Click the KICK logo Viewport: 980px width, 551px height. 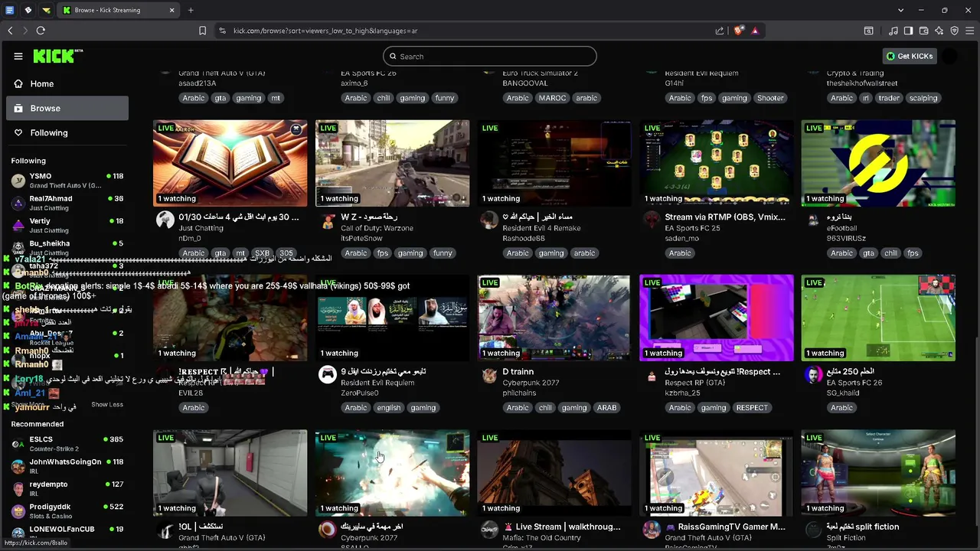coord(58,56)
